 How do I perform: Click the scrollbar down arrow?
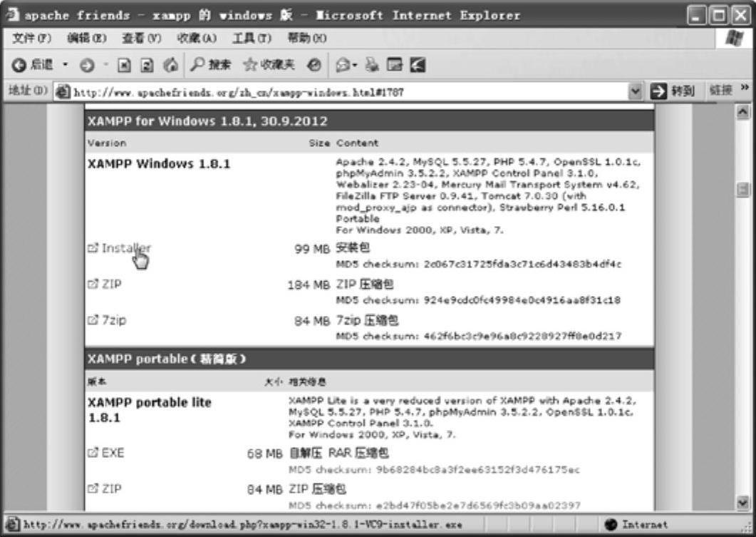[743, 503]
